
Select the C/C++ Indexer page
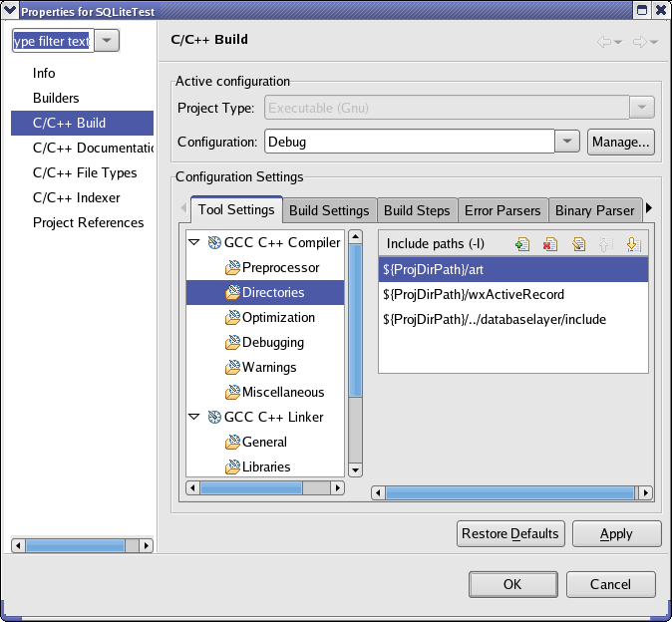point(77,197)
